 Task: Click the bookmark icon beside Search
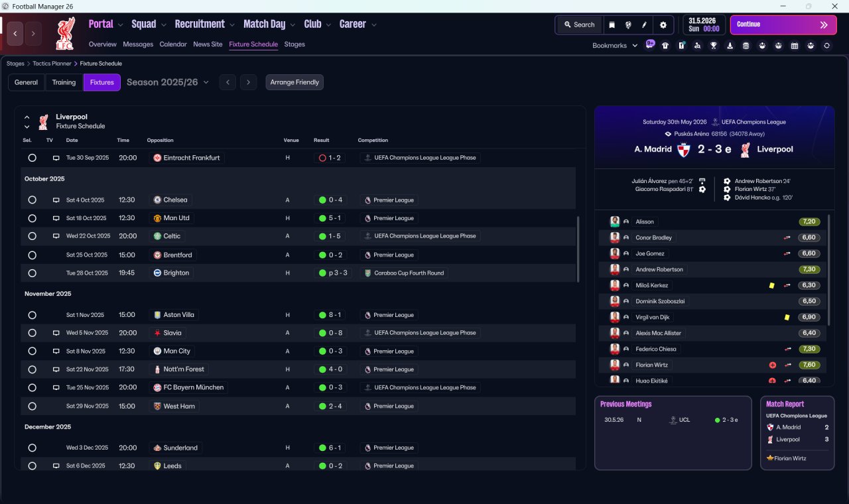pyautogui.click(x=612, y=25)
